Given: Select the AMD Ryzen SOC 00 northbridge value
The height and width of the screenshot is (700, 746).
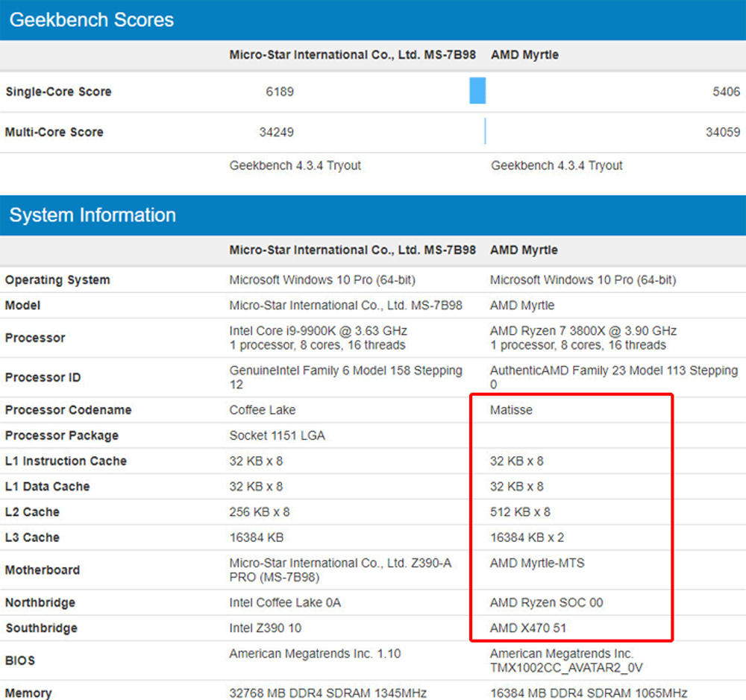Looking at the screenshot, I should coord(547,602).
